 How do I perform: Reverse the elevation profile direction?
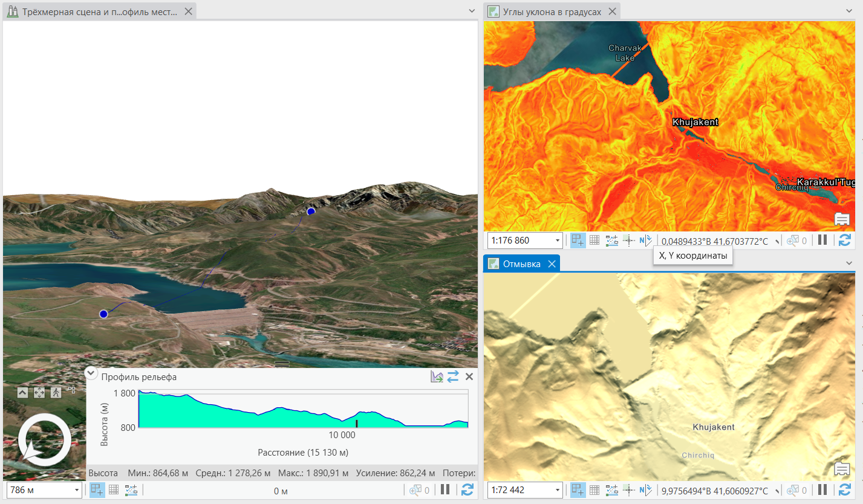pyautogui.click(x=453, y=377)
